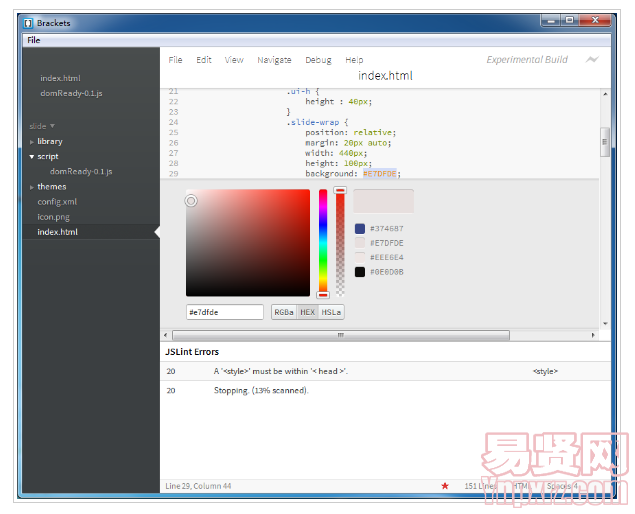Click the horizontal scrollbar thumb
Image resolution: width=635 pixels, height=514 pixels.
tap(341, 335)
